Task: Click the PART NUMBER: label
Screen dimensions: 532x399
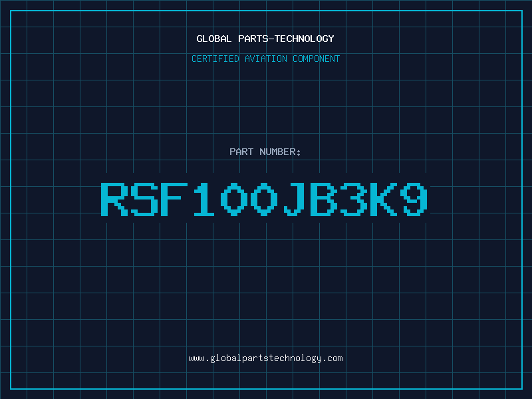Action: [265, 152]
